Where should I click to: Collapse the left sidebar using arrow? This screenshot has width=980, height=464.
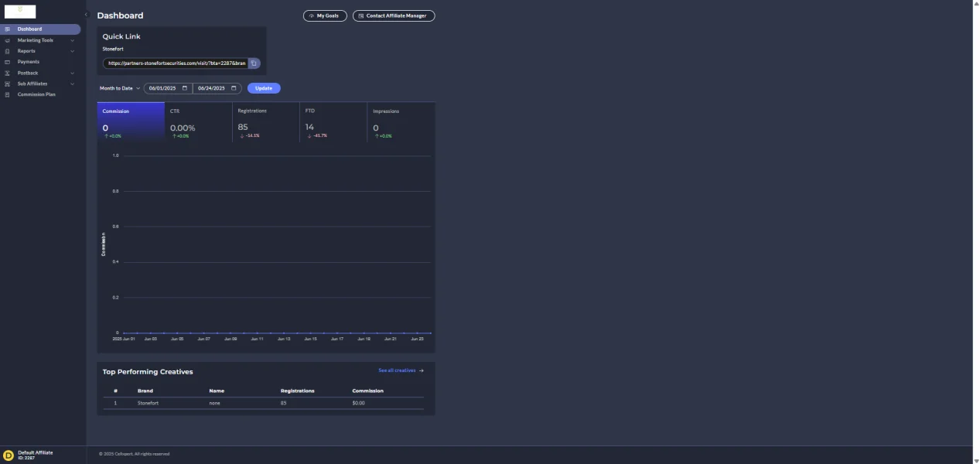(86, 15)
